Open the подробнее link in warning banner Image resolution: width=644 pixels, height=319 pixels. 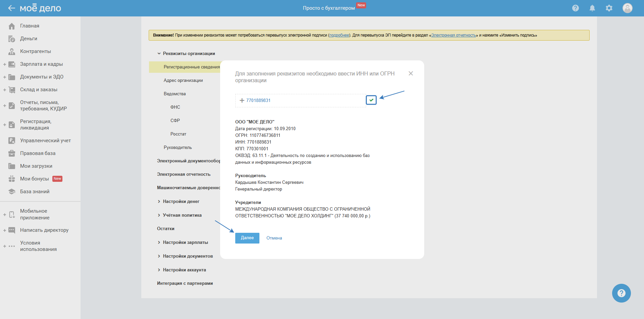click(339, 35)
